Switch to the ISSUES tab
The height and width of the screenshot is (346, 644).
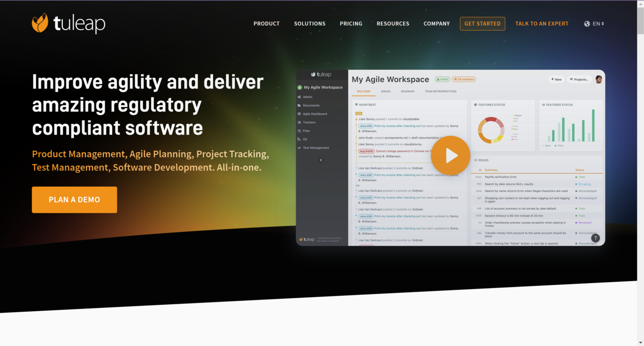click(x=386, y=92)
